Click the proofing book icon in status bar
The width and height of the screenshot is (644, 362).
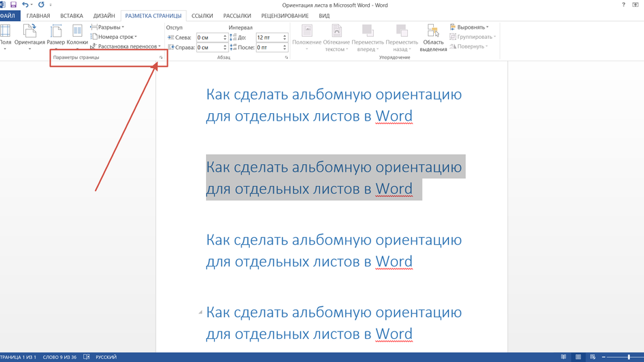tap(86, 357)
